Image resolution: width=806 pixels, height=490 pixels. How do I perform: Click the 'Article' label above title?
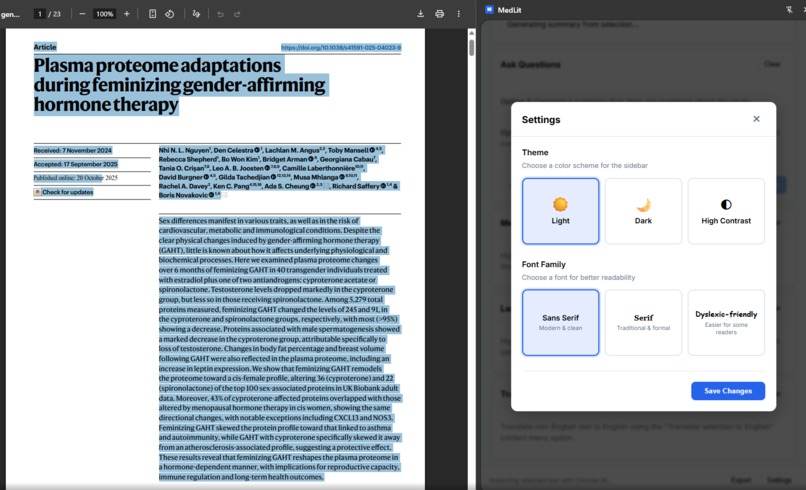click(45, 47)
